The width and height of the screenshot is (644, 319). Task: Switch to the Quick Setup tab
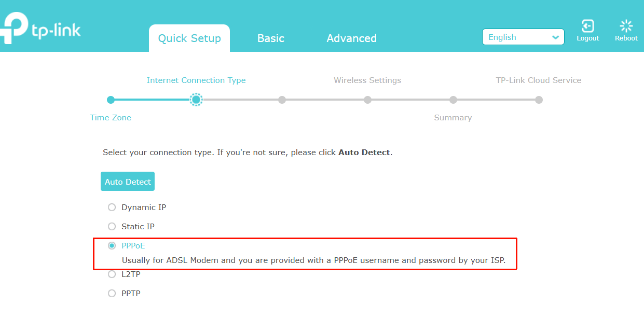[189, 38]
